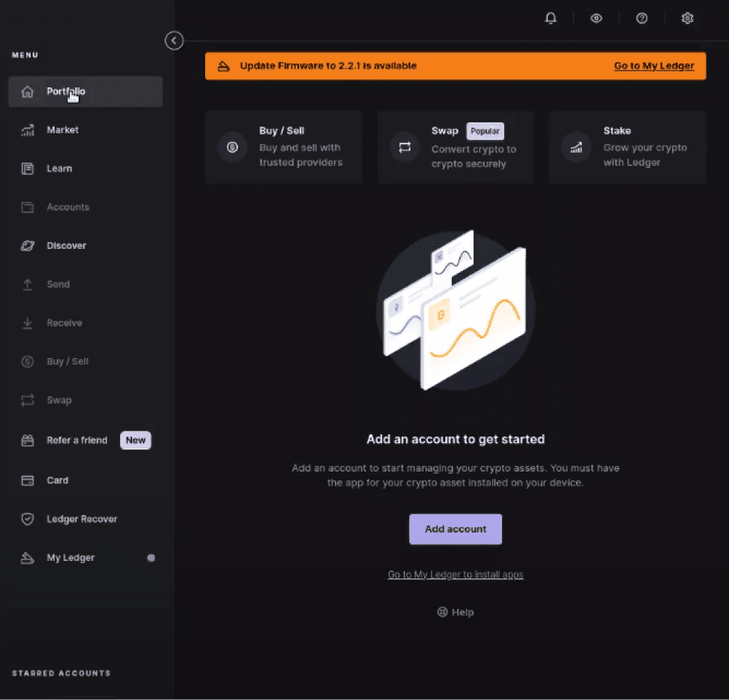Click the Help link below Add account
Image resolution: width=729 pixels, height=700 pixels.
(x=455, y=612)
